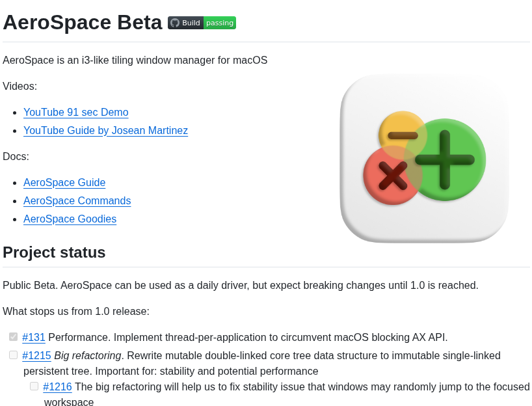Toggle the checked #131 Performance checkbox
This screenshot has width=532, height=406.
[x=13, y=337]
